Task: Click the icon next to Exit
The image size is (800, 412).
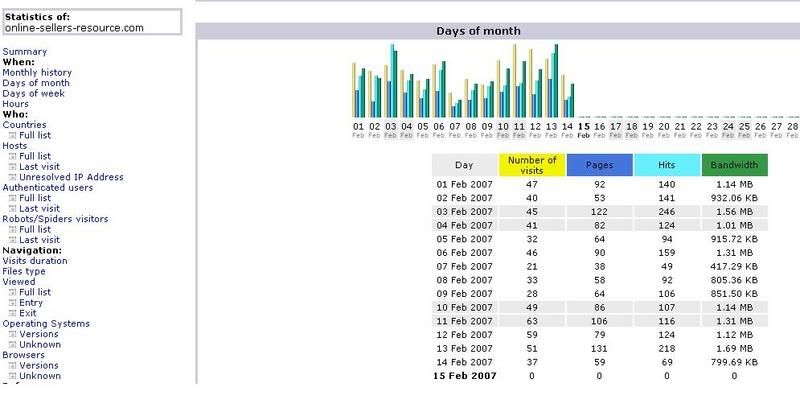Action: click(12, 313)
